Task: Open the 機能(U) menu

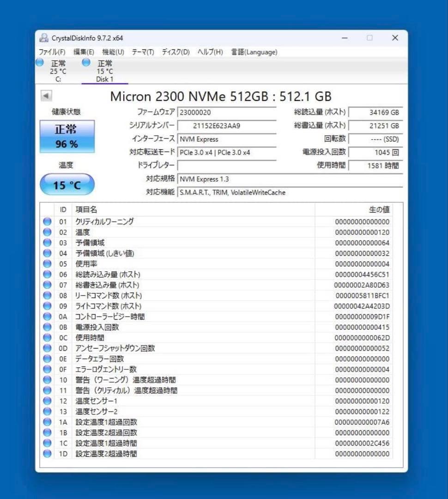Action: 113,52
